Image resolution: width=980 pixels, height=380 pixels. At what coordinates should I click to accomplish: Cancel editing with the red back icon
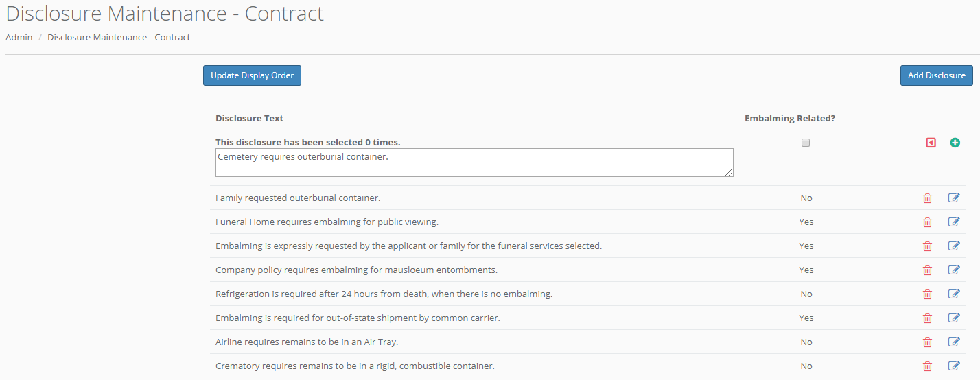point(931,143)
